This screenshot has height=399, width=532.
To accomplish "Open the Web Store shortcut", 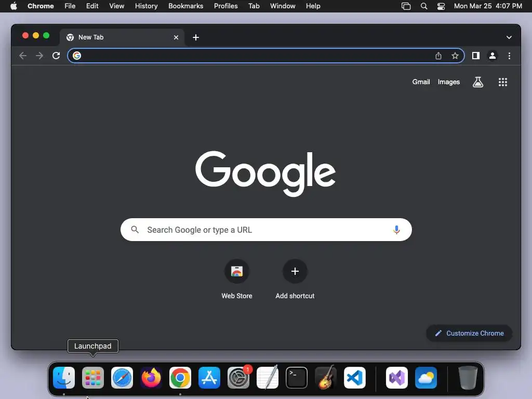I will point(237,279).
